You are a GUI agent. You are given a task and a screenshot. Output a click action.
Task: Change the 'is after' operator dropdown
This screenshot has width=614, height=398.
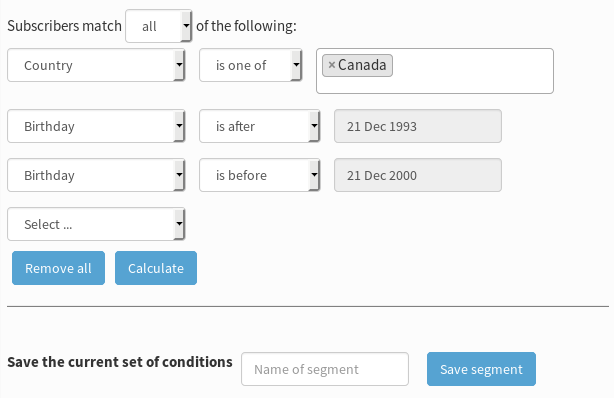pyautogui.click(x=260, y=126)
